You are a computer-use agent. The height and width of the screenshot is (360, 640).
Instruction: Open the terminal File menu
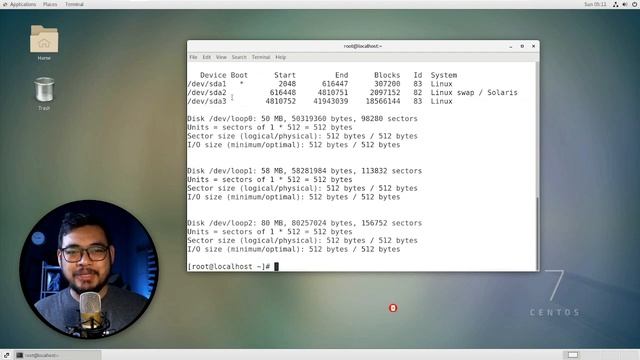tap(193, 57)
